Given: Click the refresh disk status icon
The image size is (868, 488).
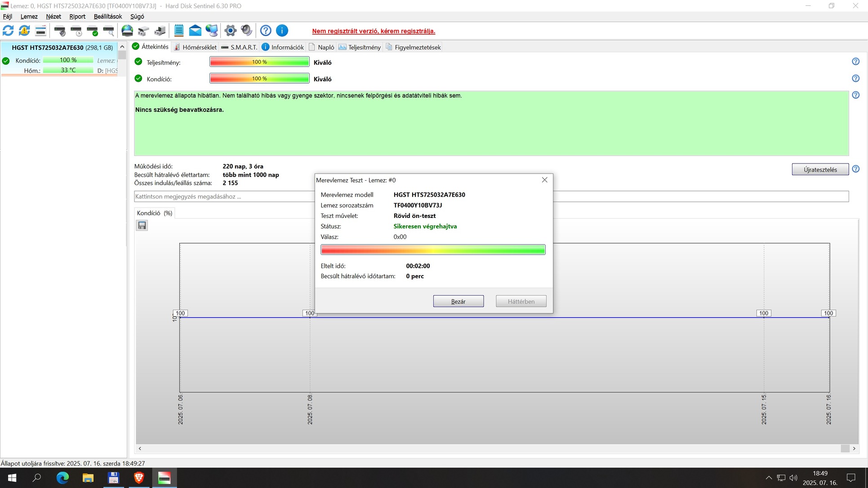Looking at the screenshot, I should coord(8,31).
